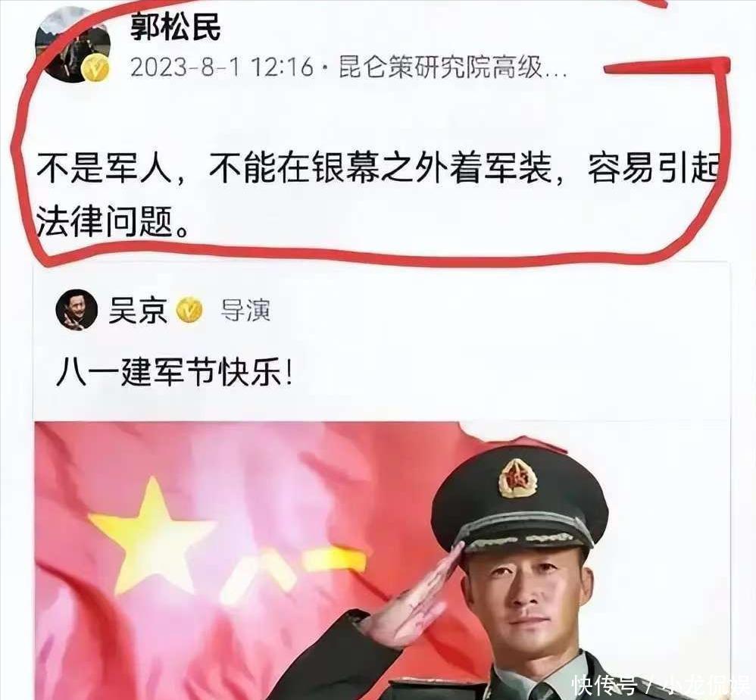Click the gold V badge on 郭松民's avatar
This screenshot has height=700, width=756.
(x=95, y=68)
